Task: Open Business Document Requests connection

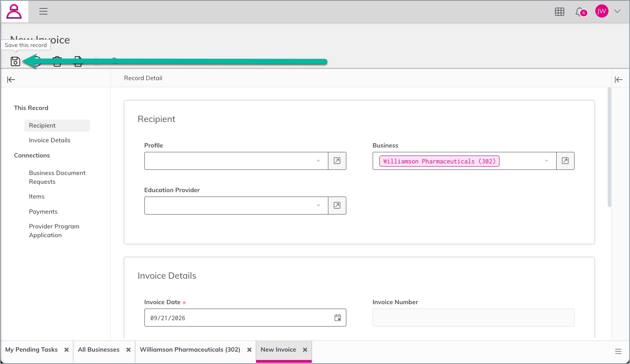Action: coord(57,177)
